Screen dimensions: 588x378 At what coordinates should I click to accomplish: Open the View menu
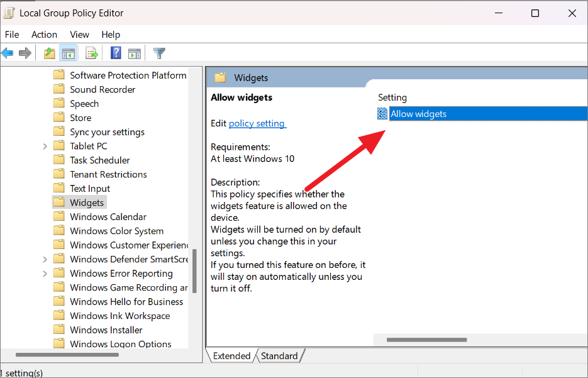pos(79,35)
